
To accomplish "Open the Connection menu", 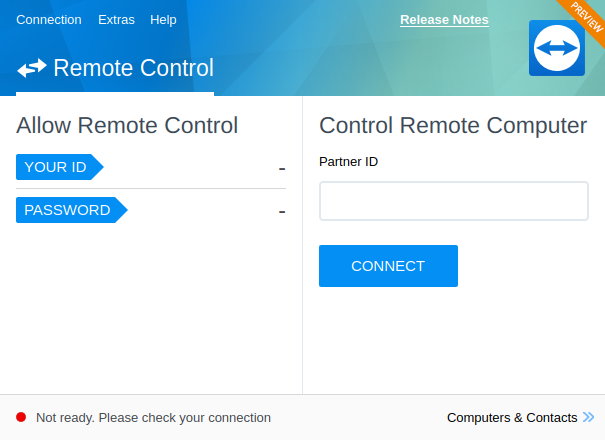I will click(x=49, y=20).
